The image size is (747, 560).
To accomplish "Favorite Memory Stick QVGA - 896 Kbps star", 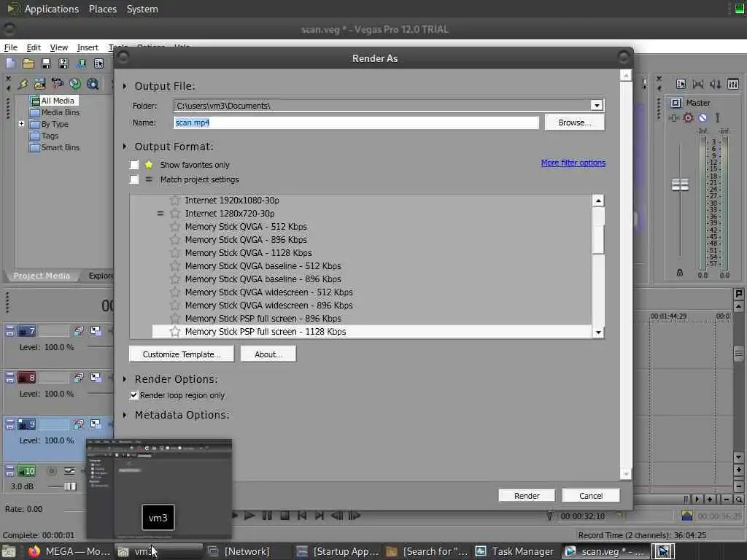I will [175, 239].
